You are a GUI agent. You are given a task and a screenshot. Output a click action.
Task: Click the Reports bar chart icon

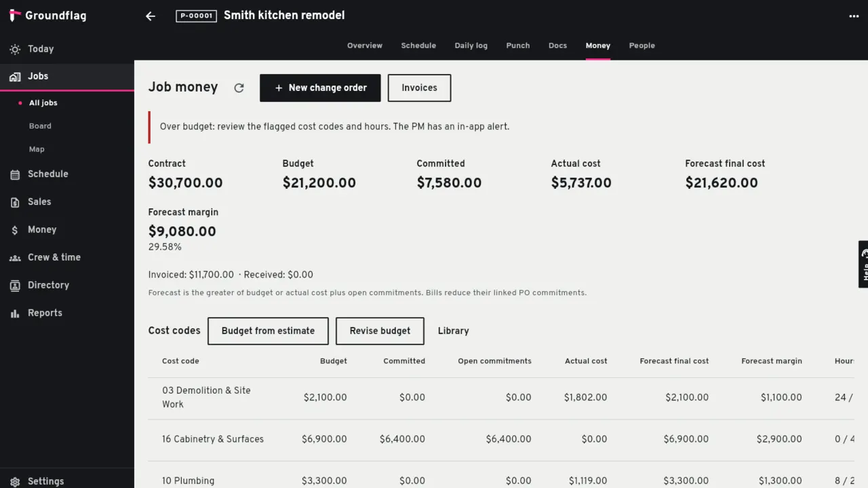tap(15, 314)
